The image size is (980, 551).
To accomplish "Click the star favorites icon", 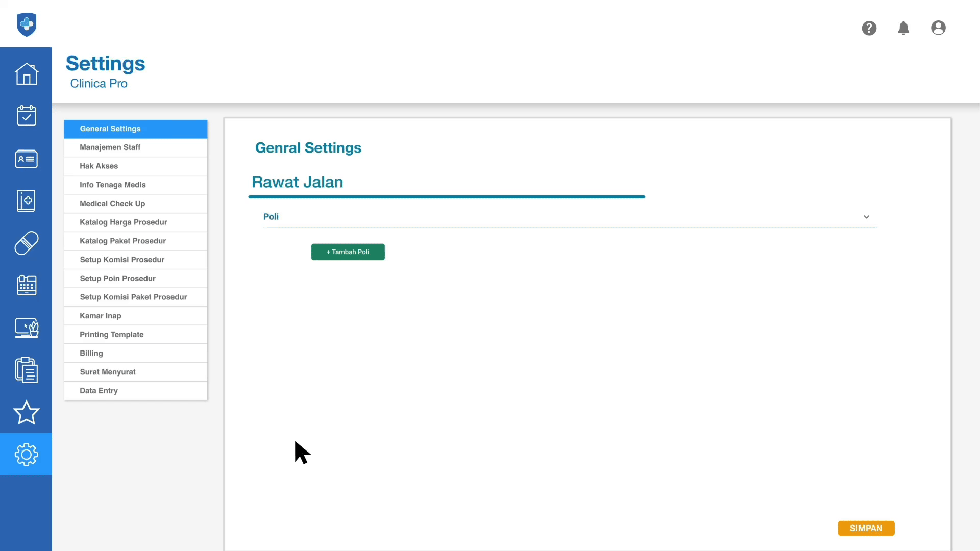I will coord(26,412).
